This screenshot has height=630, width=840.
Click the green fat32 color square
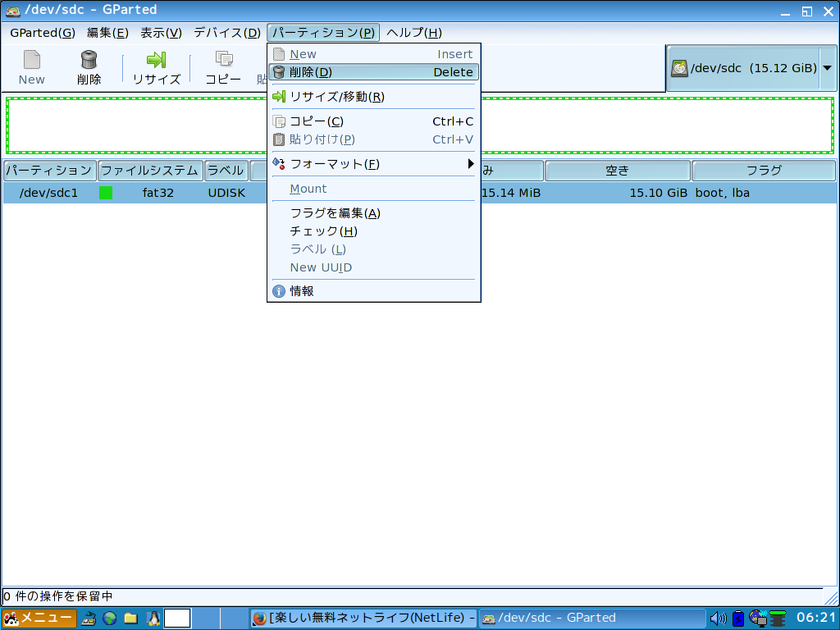[x=106, y=193]
